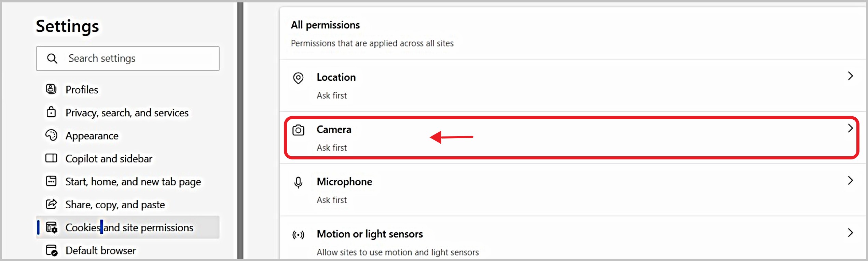Expand Location permission with chevron arrow
This screenshot has width=868, height=261.
850,76
